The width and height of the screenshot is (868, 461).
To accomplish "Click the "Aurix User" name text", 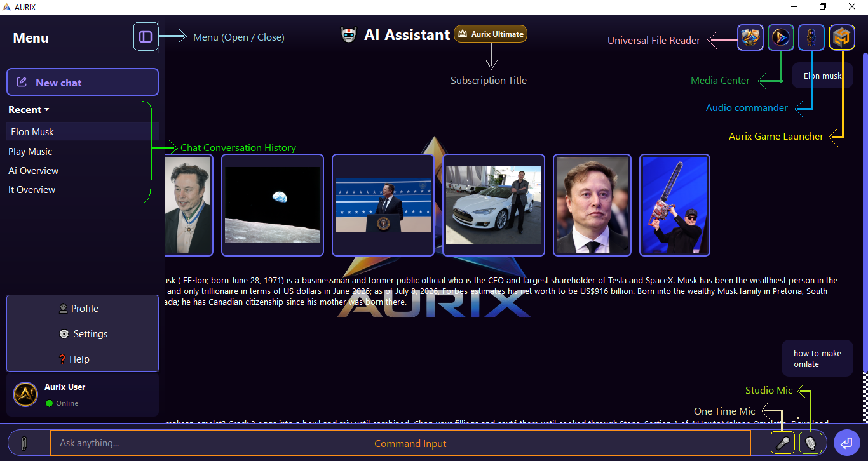I will tap(65, 387).
